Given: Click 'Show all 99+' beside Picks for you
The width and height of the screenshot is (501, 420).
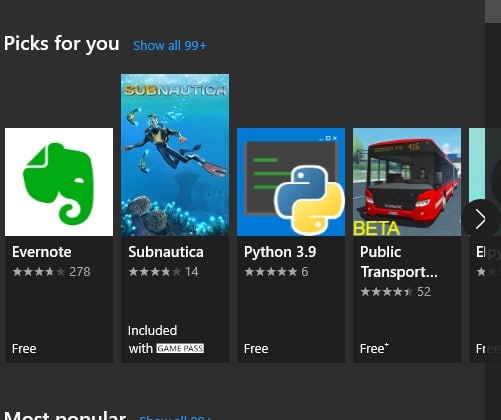Looking at the screenshot, I should 170,45.
